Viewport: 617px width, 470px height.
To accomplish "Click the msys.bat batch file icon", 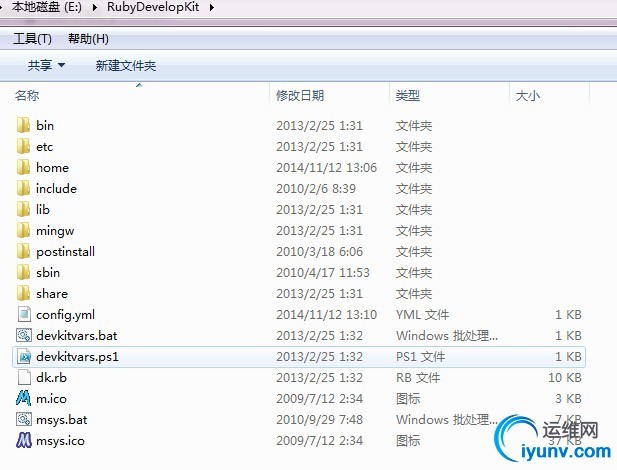I will pyautogui.click(x=24, y=419).
